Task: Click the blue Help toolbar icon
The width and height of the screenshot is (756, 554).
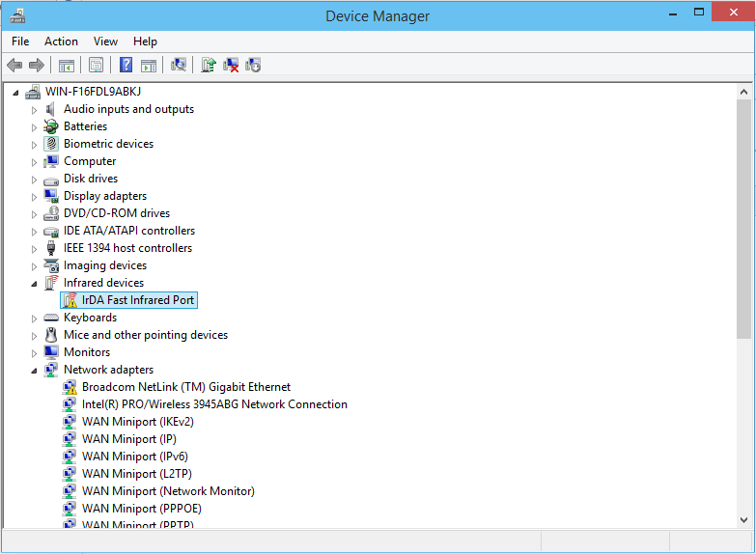Action: pyautogui.click(x=126, y=65)
